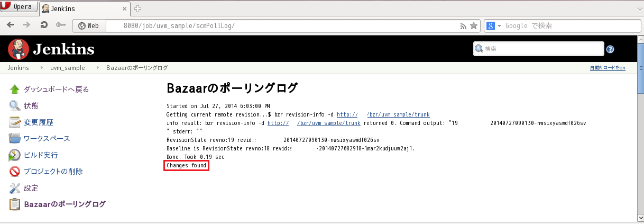This screenshot has width=644, height=224.
Task: Click the clock build icon
Action: (x=15, y=155)
